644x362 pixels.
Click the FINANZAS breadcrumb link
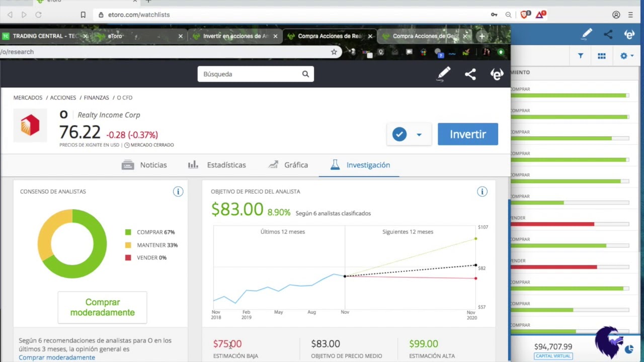96,98
